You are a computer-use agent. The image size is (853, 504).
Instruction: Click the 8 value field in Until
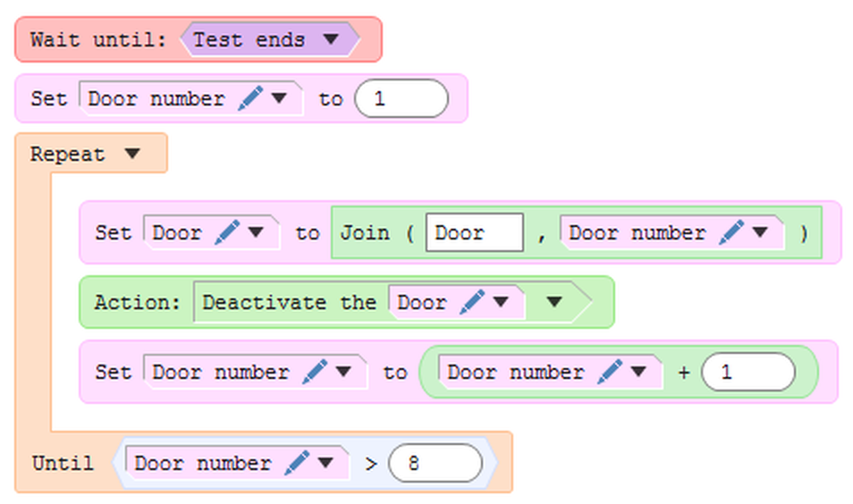[435, 464]
